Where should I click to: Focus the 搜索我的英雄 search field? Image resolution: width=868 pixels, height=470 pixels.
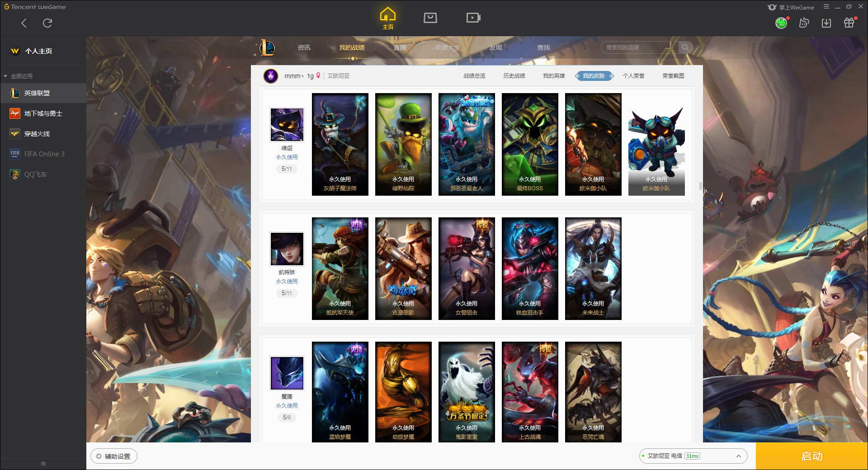pos(640,47)
